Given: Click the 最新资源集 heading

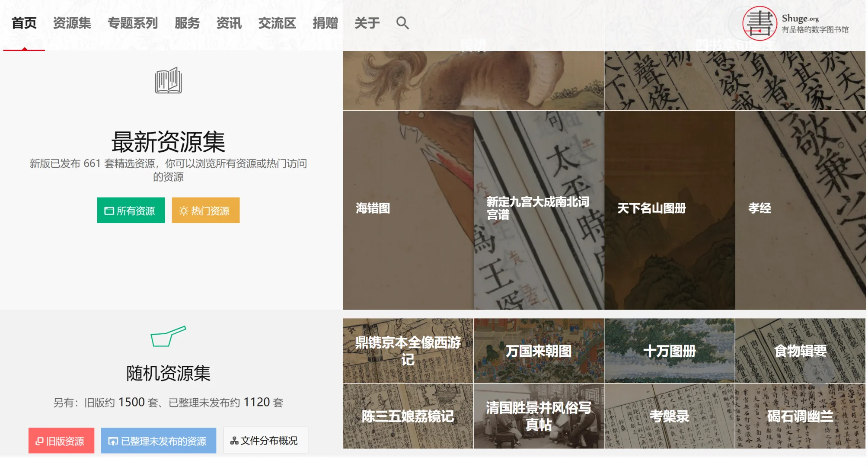Looking at the screenshot, I should pos(168,142).
